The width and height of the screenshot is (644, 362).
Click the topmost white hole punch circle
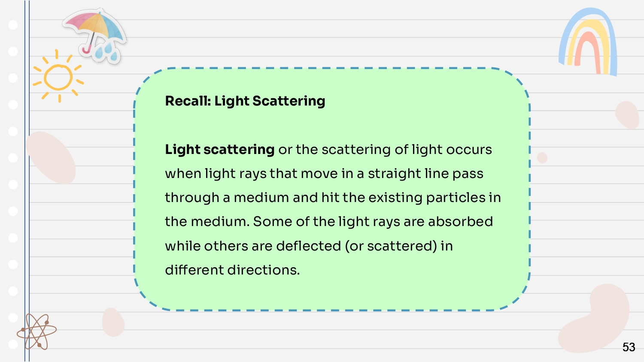[13, 24]
